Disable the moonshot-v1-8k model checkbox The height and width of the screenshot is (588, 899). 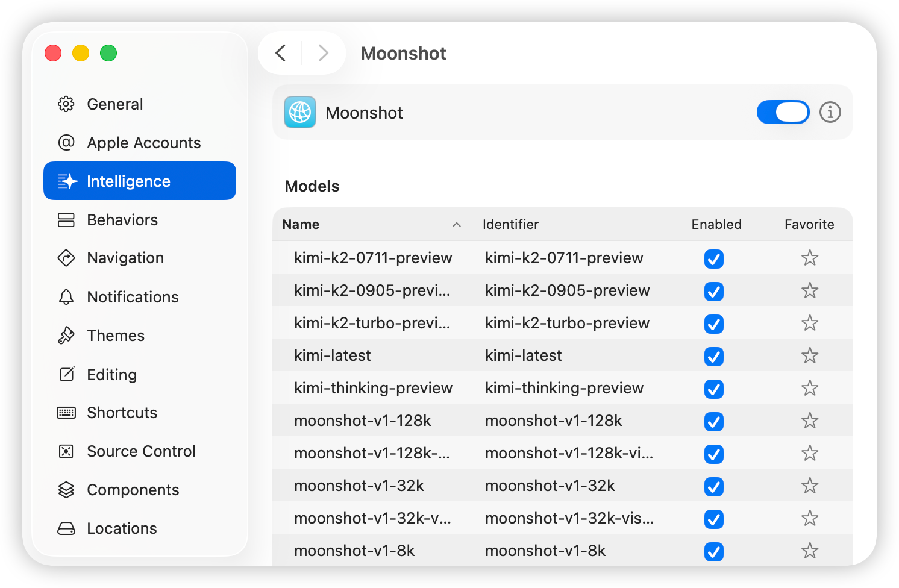(713, 551)
